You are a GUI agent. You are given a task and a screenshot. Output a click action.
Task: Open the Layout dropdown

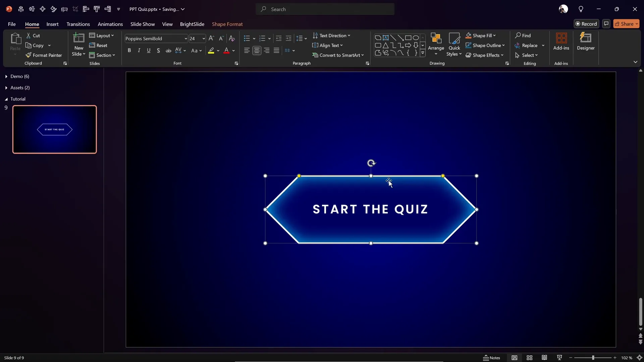click(x=102, y=36)
